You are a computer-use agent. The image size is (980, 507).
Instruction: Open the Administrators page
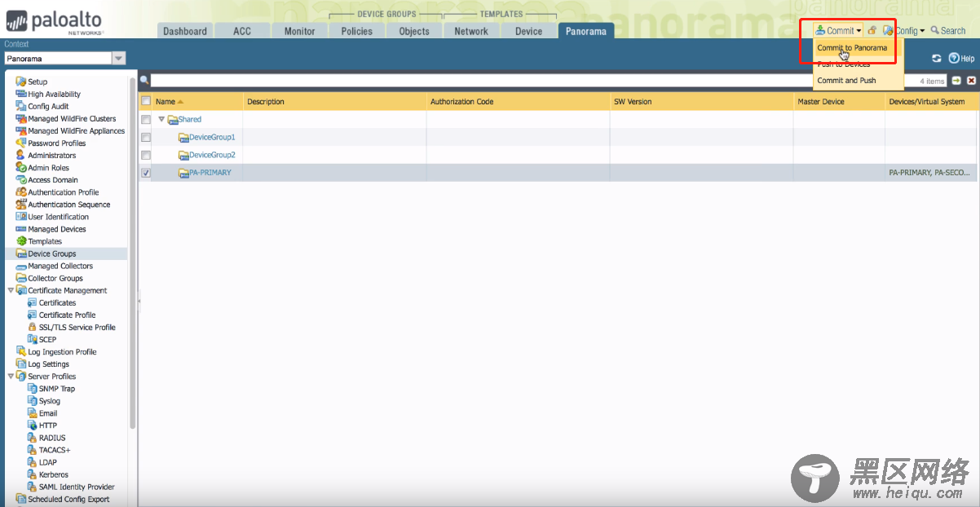(46, 155)
